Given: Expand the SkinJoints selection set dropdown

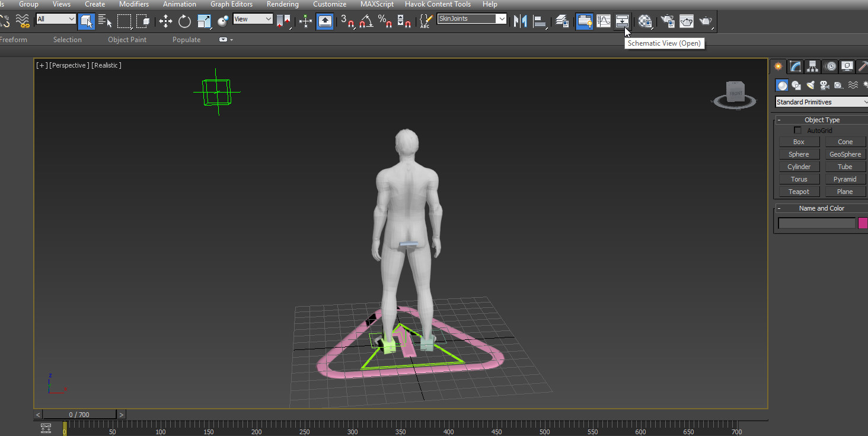Looking at the screenshot, I should click(x=502, y=19).
